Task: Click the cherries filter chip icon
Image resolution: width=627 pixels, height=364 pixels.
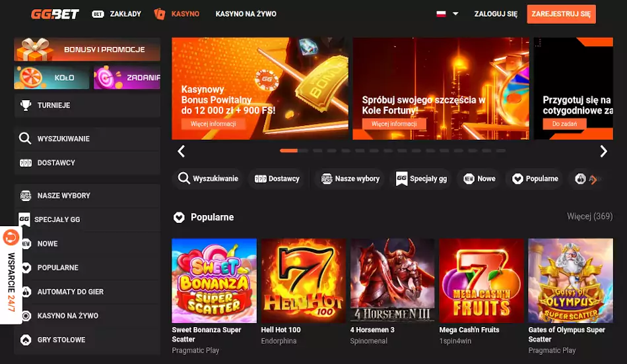Action: click(581, 179)
